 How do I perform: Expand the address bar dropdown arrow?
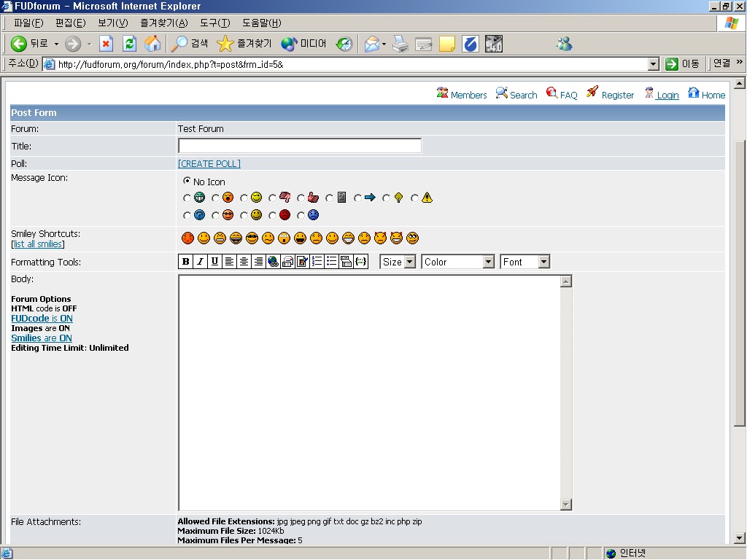pyautogui.click(x=654, y=64)
